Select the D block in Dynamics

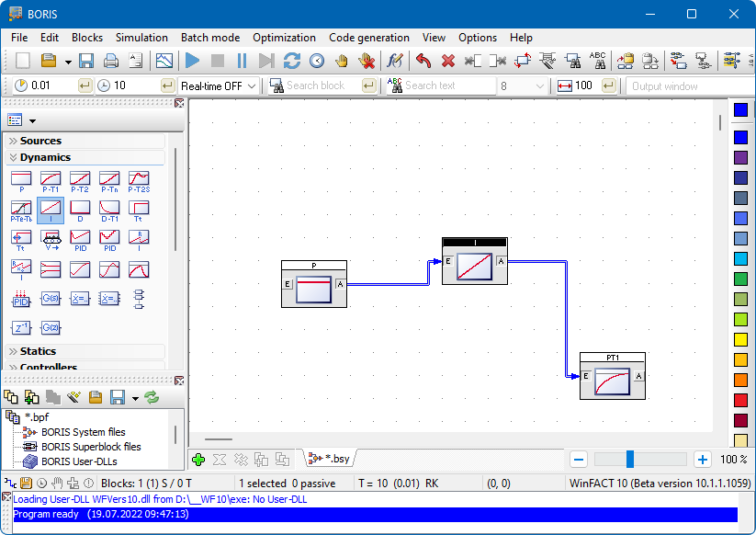pos(80,211)
